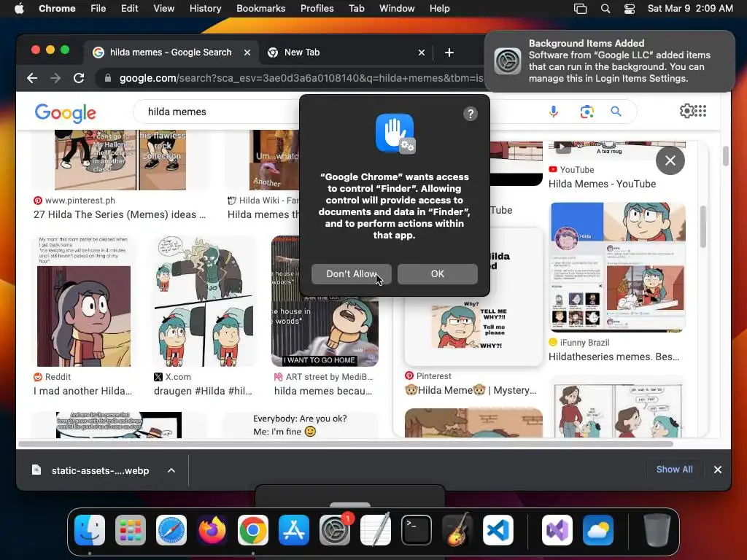Open the Tab menu
This screenshot has width=747, height=560.
(x=356, y=9)
